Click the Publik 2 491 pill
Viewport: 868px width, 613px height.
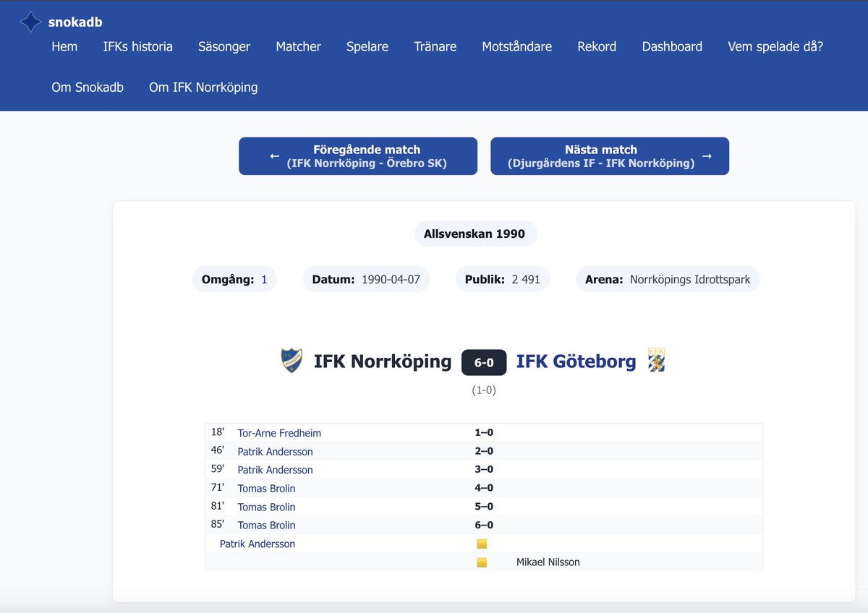[x=502, y=280]
